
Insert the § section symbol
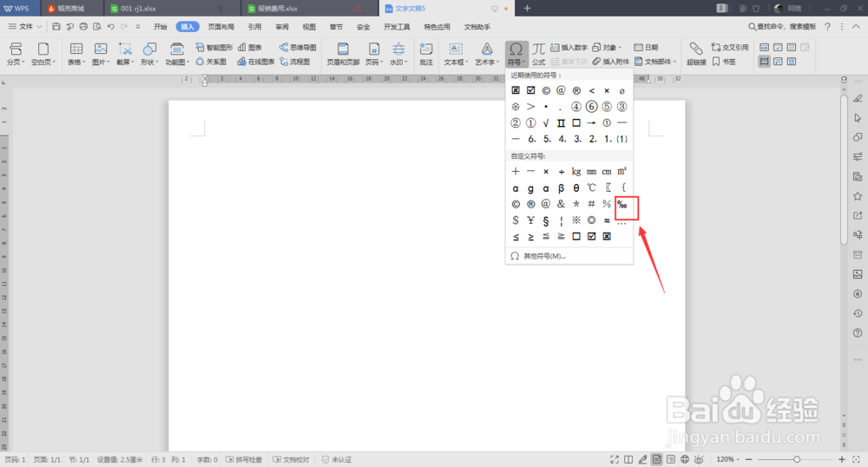click(x=546, y=220)
